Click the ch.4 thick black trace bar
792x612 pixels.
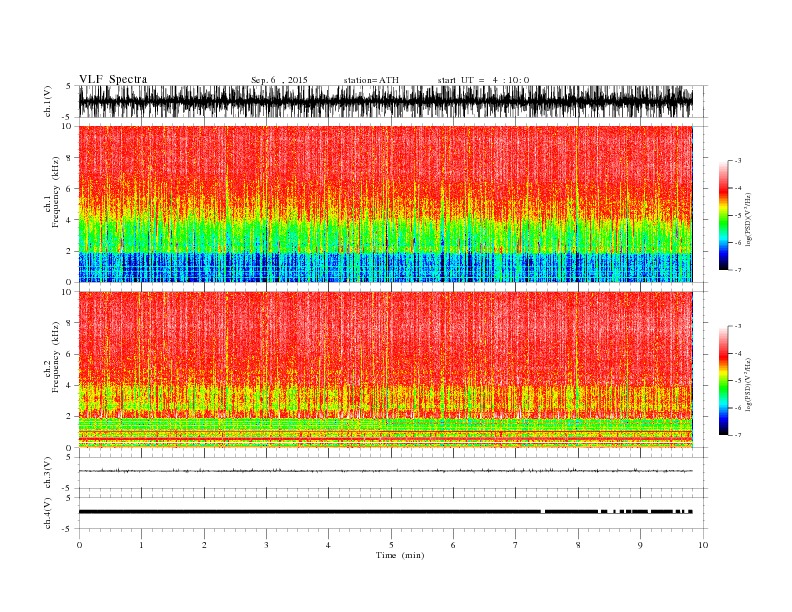click(x=385, y=512)
